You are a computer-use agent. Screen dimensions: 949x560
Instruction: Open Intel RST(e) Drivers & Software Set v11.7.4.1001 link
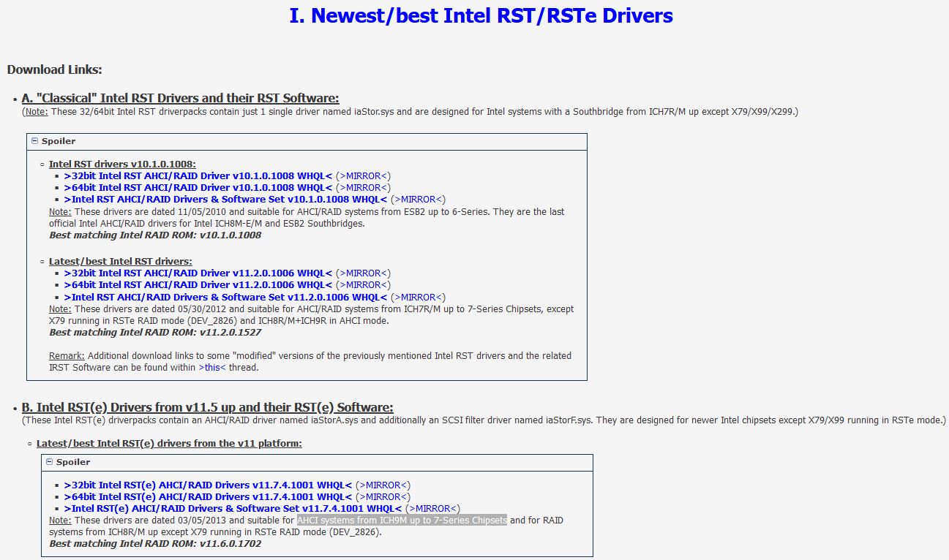point(233,509)
